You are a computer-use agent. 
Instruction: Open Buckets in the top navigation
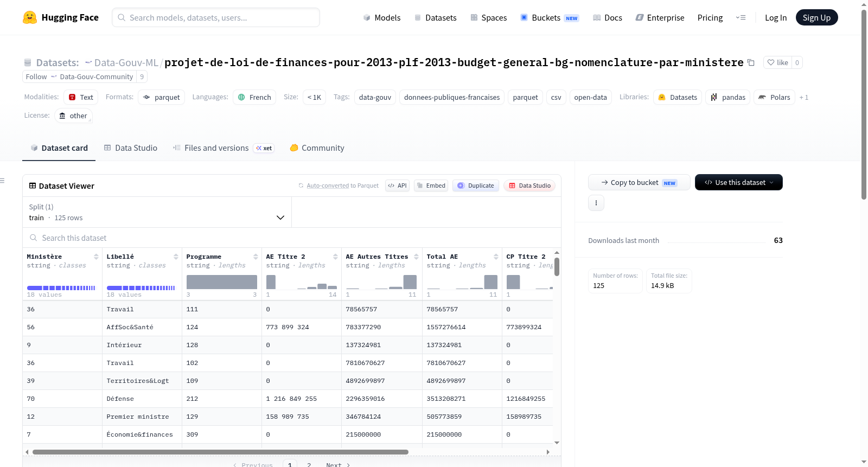pos(549,17)
